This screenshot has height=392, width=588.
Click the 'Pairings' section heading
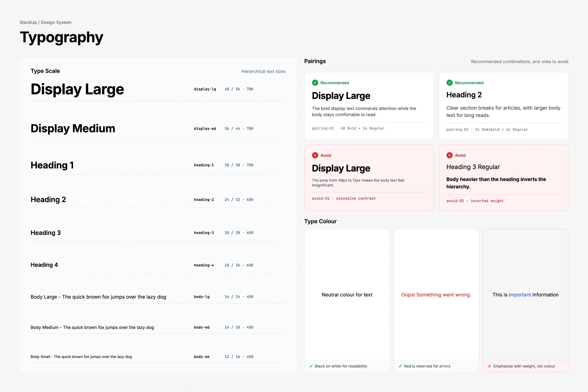coord(315,61)
